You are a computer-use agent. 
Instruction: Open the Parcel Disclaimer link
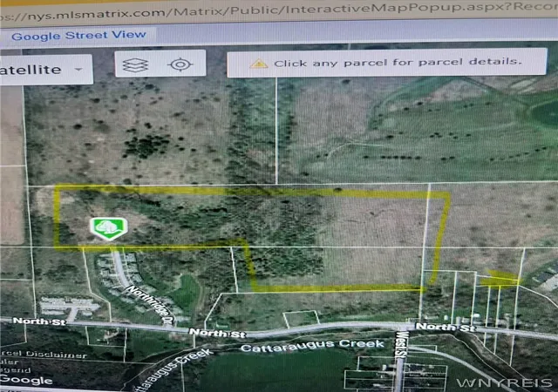click(44, 355)
